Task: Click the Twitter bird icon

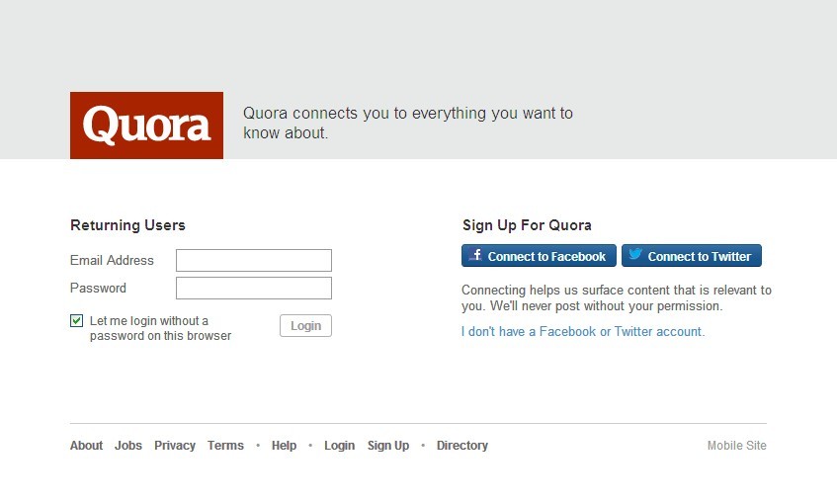Action: coord(635,254)
